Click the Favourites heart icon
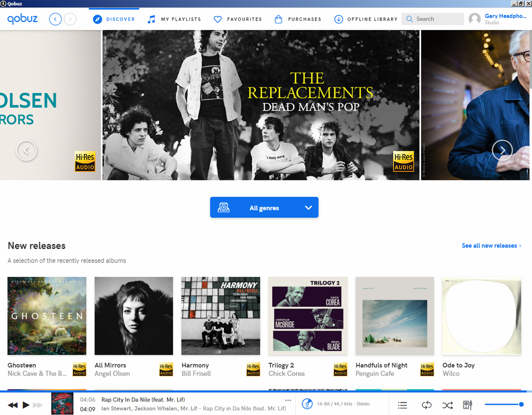Image resolution: width=532 pixels, height=415 pixels. point(218,19)
